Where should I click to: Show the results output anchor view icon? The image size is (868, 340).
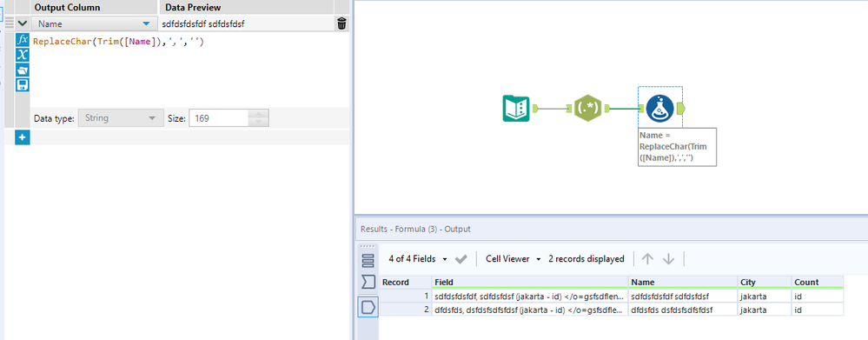368,306
